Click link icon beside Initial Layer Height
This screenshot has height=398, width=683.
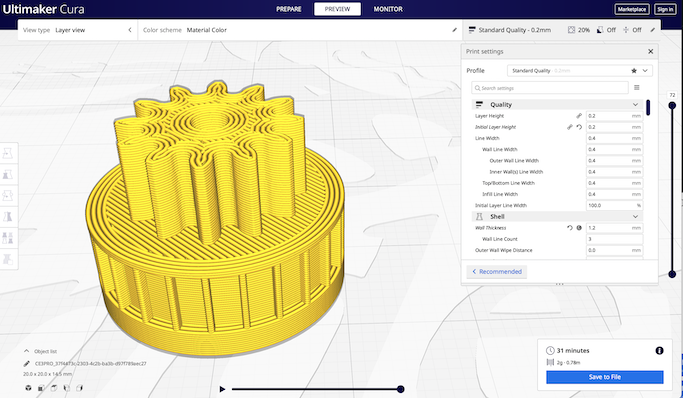click(x=569, y=127)
